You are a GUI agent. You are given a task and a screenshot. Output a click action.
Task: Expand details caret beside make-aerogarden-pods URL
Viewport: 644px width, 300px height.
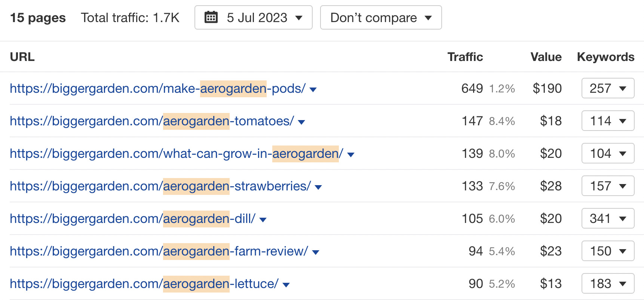[x=313, y=90]
